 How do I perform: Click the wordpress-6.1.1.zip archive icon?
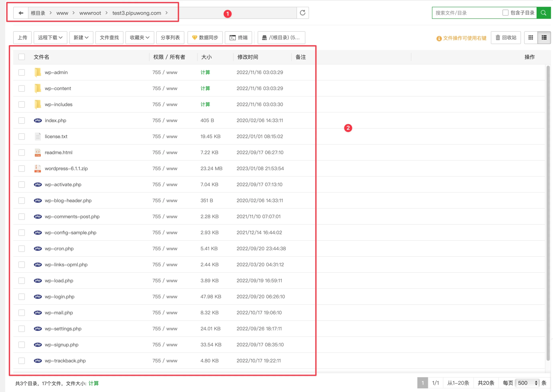[x=38, y=169]
